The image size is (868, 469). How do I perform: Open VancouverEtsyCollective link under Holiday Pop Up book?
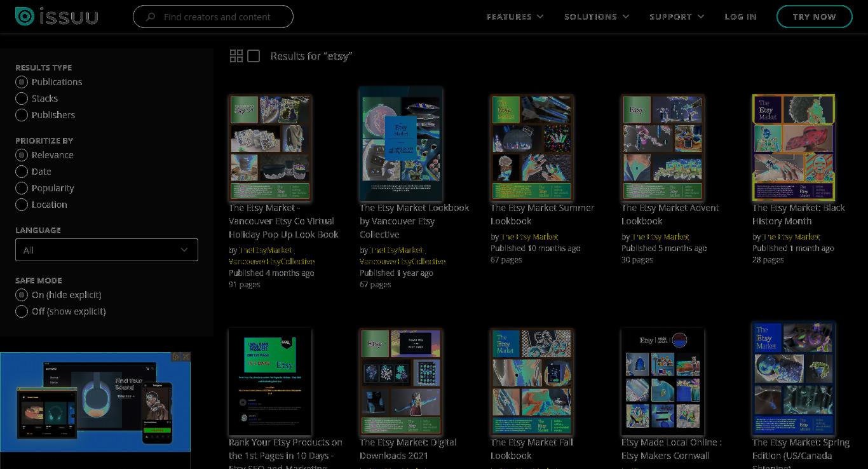click(x=271, y=262)
